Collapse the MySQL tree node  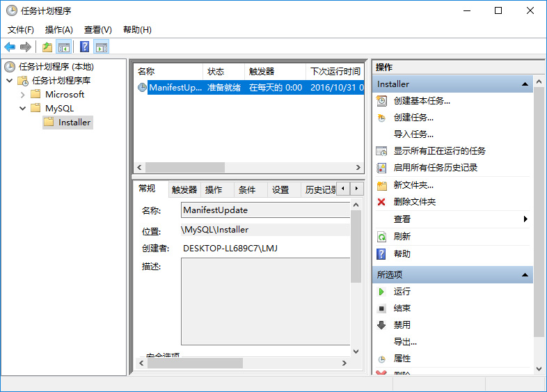coord(23,108)
